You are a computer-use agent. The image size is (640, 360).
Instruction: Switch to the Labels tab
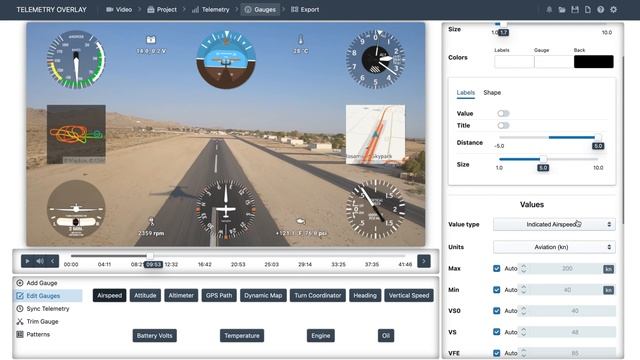coord(465,93)
